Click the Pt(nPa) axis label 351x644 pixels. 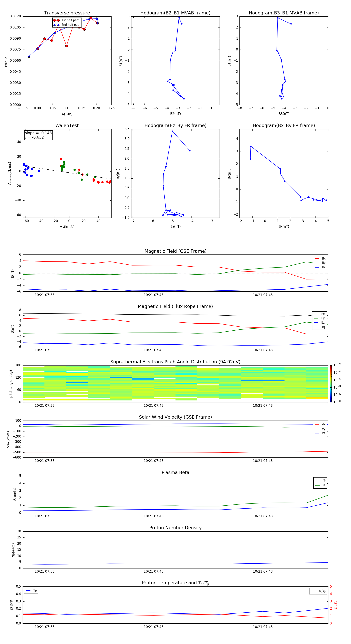6,61
